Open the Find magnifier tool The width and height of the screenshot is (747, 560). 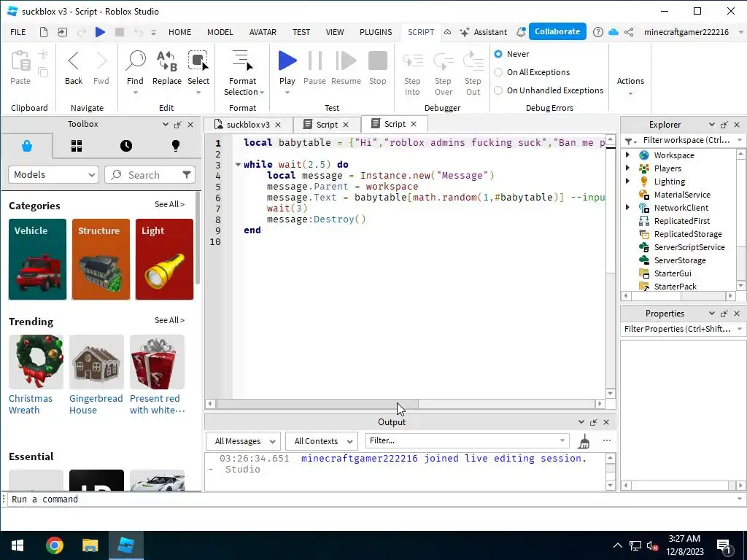pos(135,61)
